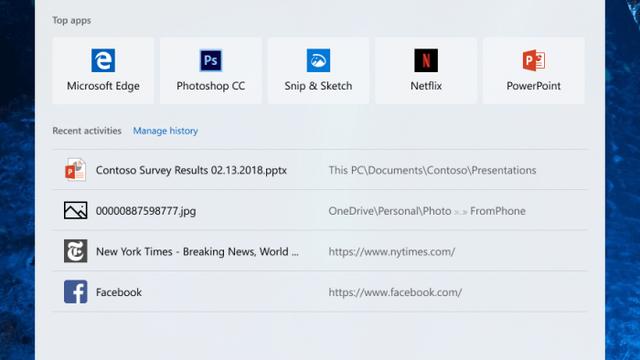640x360 pixels.
Task: Open the Manage history link
Action: (165, 131)
